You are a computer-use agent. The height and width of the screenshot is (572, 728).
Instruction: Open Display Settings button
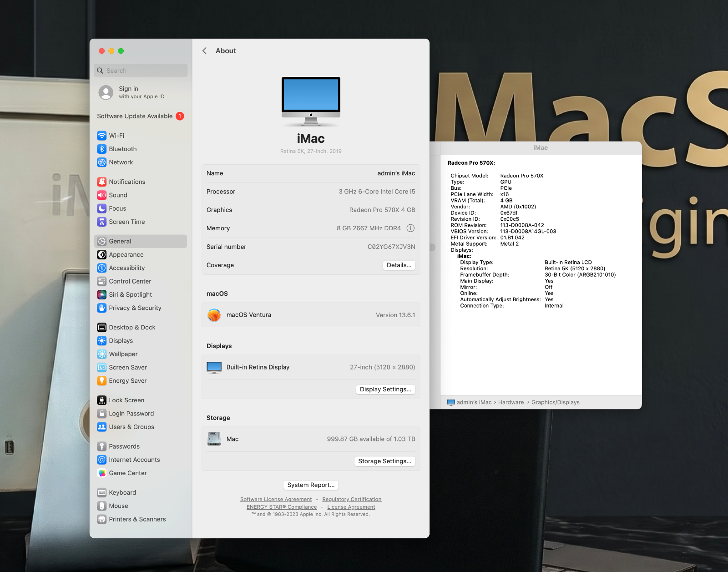[x=385, y=389]
